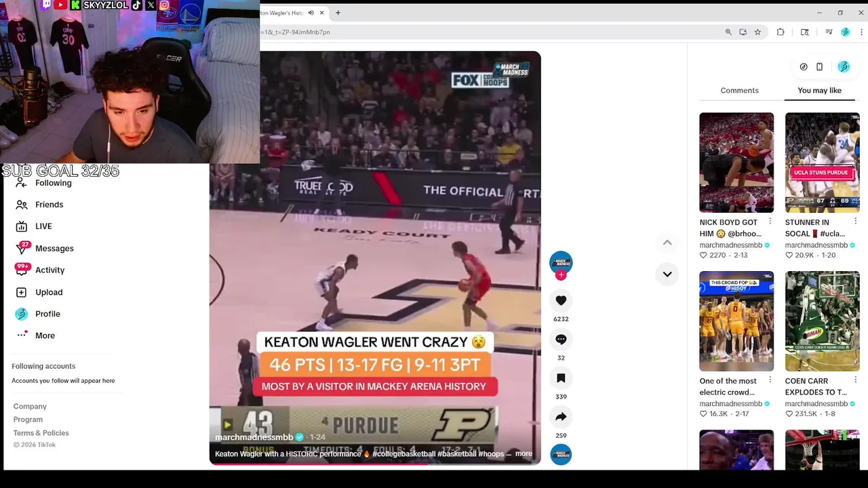Bookmark this page with the star icon
This screenshot has height=488, width=868.
[757, 32]
